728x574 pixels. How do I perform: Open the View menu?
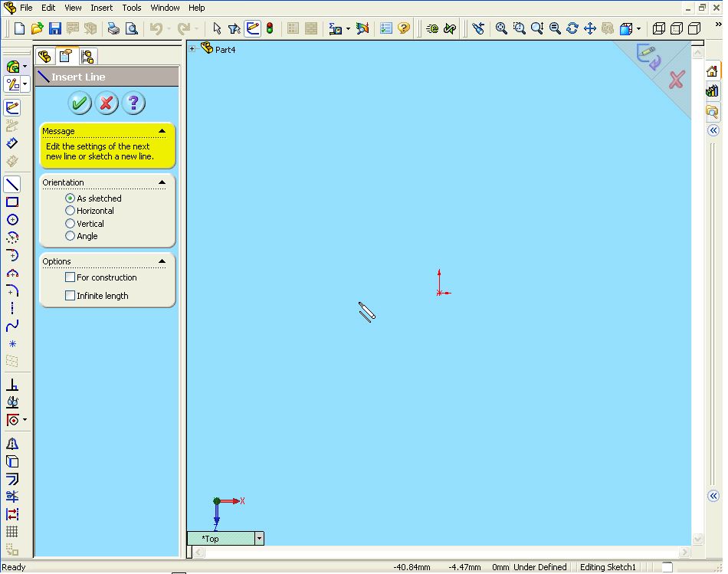73,8
